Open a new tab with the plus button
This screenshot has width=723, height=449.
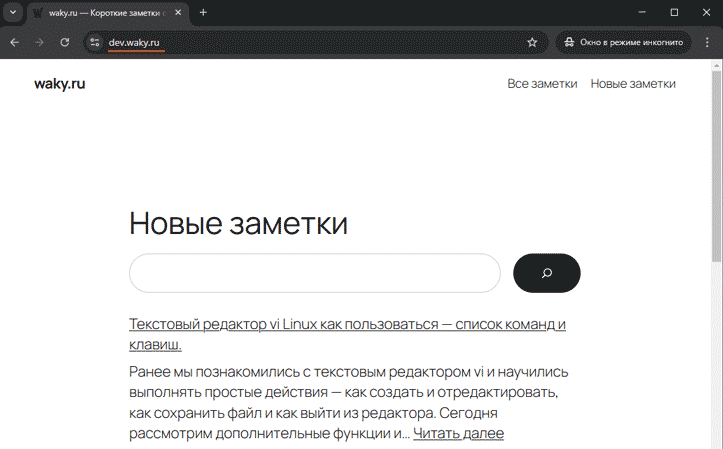(x=203, y=13)
